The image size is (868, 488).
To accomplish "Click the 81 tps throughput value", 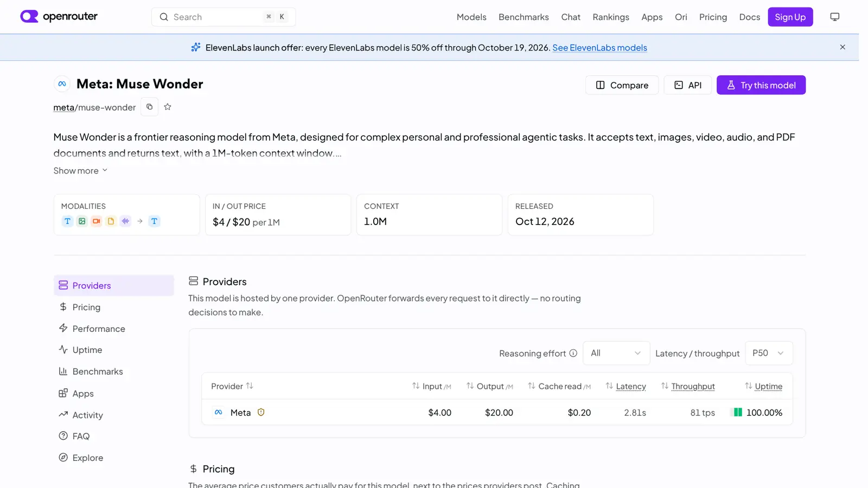I will (x=703, y=413).
